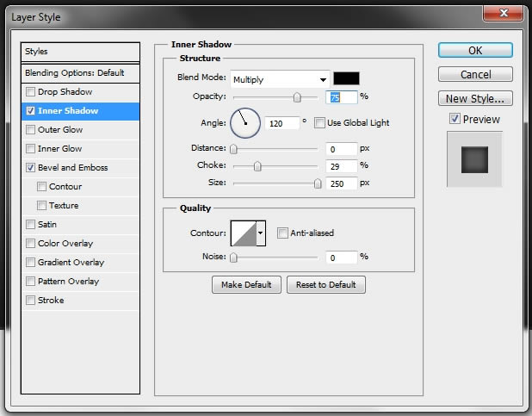Tick the Inner Glow checkbox
The image size is (532, 416).
click(30, 149)
